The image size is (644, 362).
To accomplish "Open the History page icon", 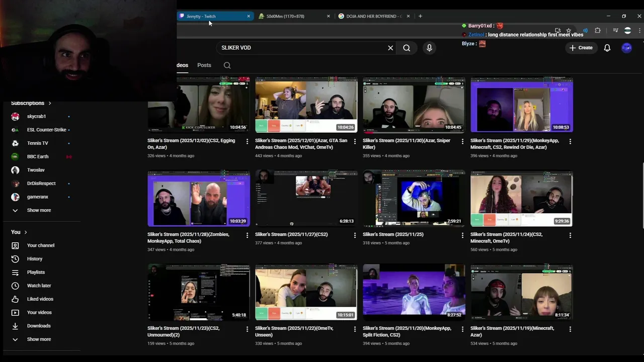I will tap(15, 259).
